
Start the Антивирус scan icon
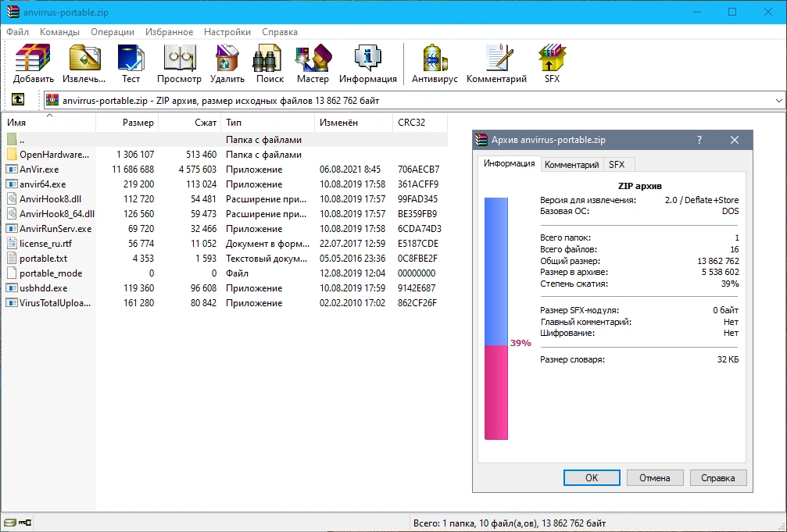pyautogui.click(x=435, y=58)
